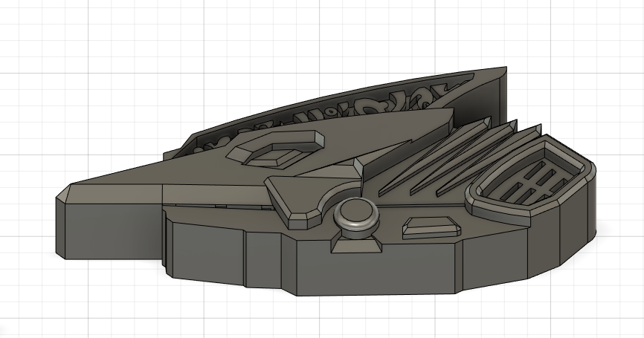The height and width of the screenshot is (338, 644).
Task: Select the vertical side face under pointed nose
Action: (x=113, y=230)
